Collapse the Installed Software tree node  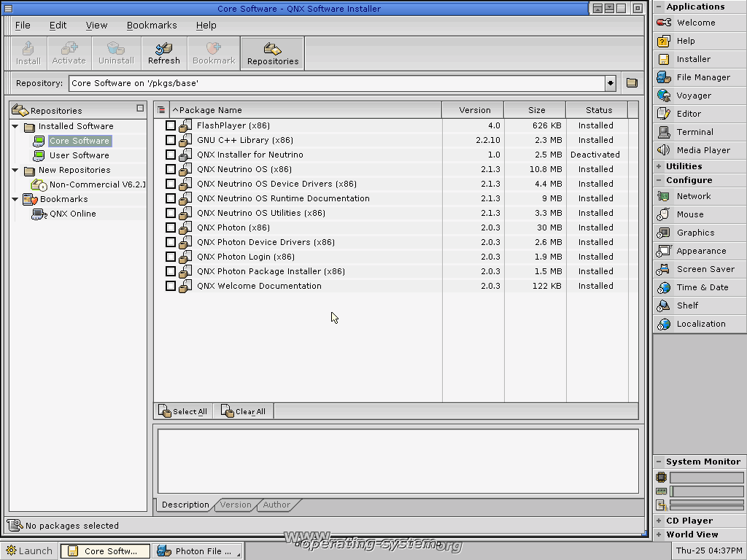(15, 127)
